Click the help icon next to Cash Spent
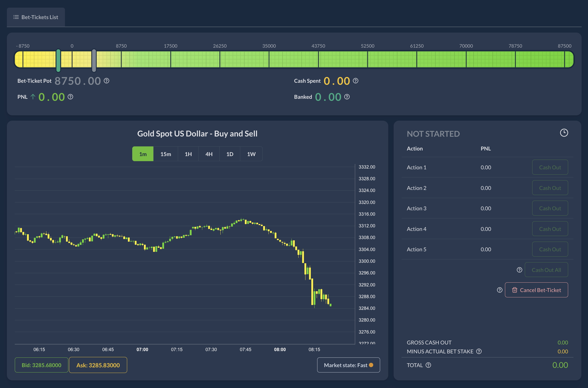Viewport: 588px width, 388px height. 355,81
